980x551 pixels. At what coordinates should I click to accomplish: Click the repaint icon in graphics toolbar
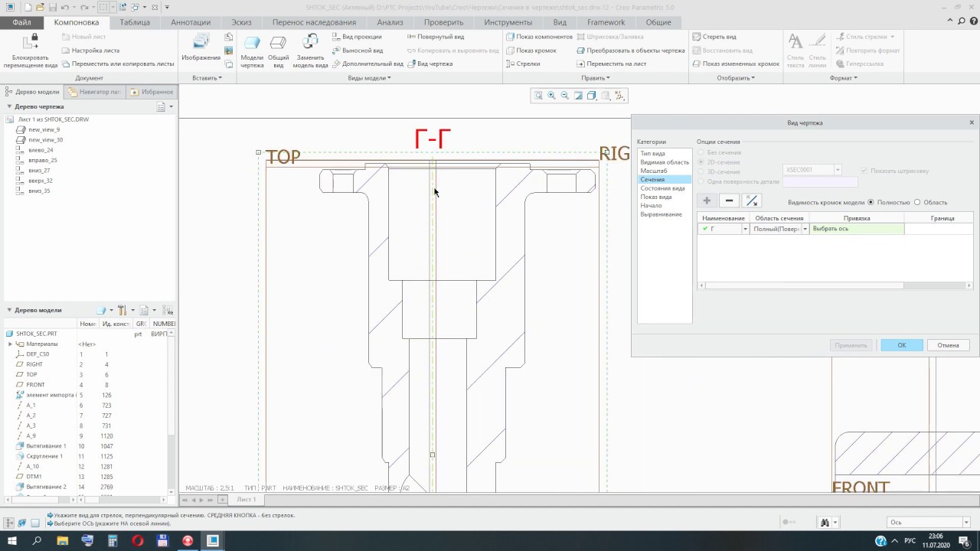578,96
